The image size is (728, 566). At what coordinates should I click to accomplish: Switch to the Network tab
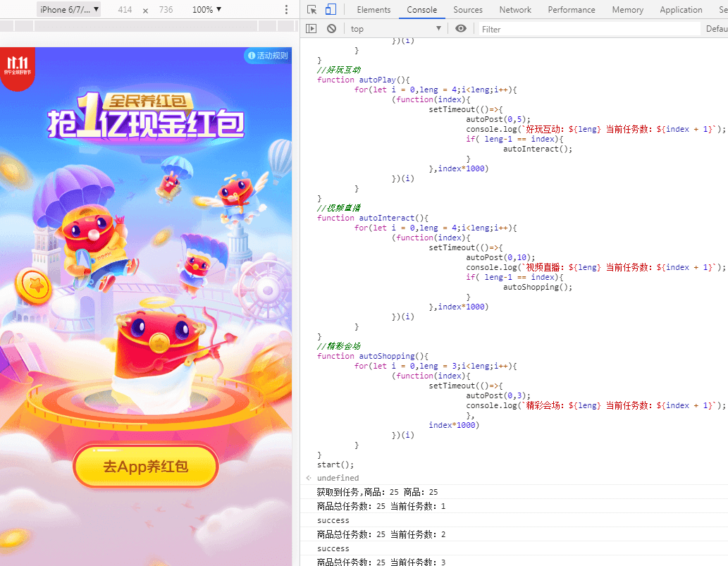pos(515,10)
